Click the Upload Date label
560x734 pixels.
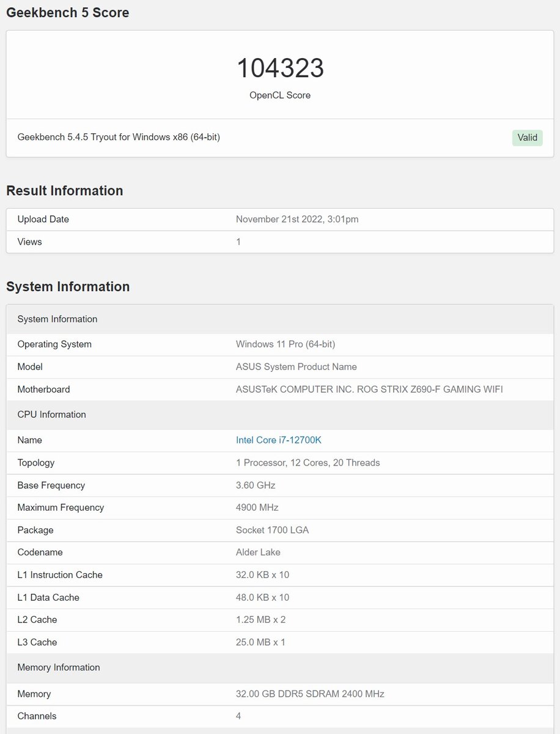(x=43, y=219)
